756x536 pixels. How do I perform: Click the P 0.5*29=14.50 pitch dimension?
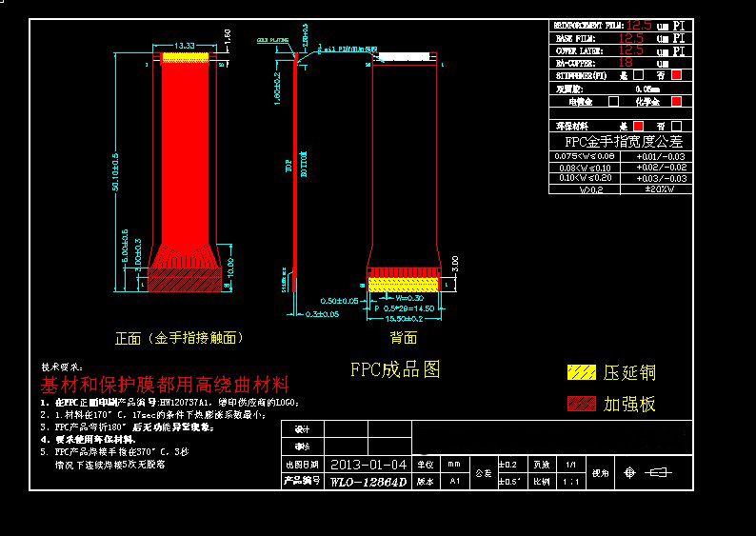click(404, 308)
